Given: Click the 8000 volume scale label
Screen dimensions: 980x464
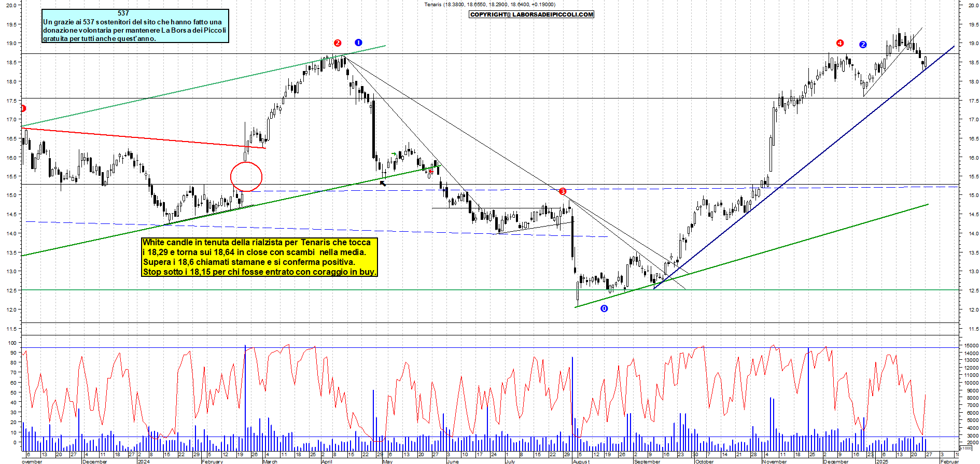Looking at the screenshot, I should pos(972,398).
